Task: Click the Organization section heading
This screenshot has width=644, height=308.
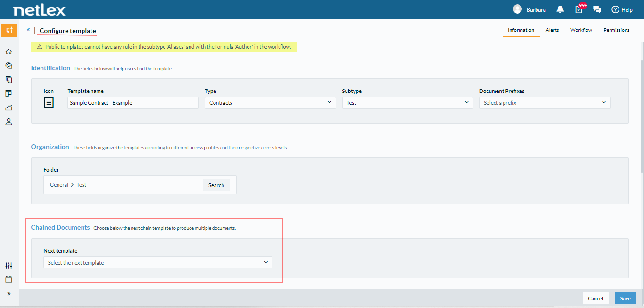Action: point(50,147)
